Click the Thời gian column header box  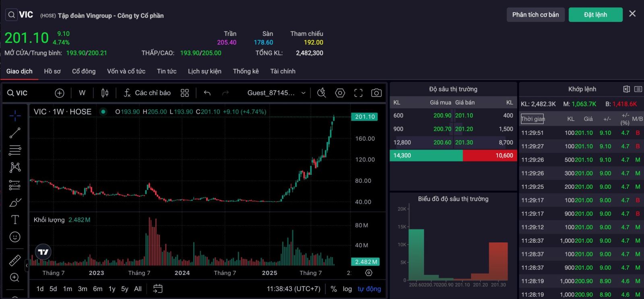533,119
